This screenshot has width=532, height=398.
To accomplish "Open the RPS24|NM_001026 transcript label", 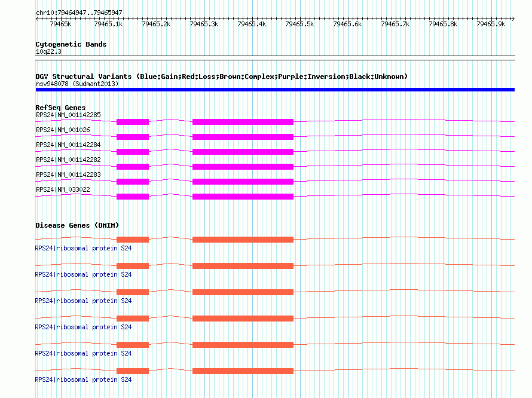I will 63,130.
